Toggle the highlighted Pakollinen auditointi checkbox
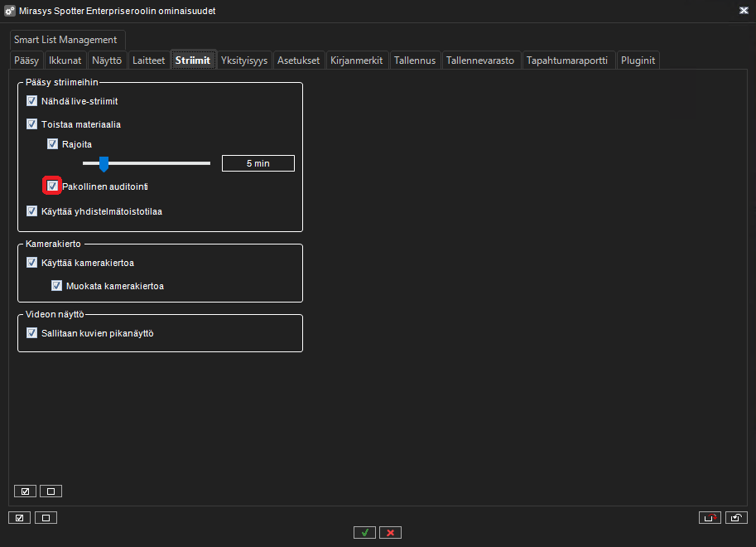 (x=52, y=185)
